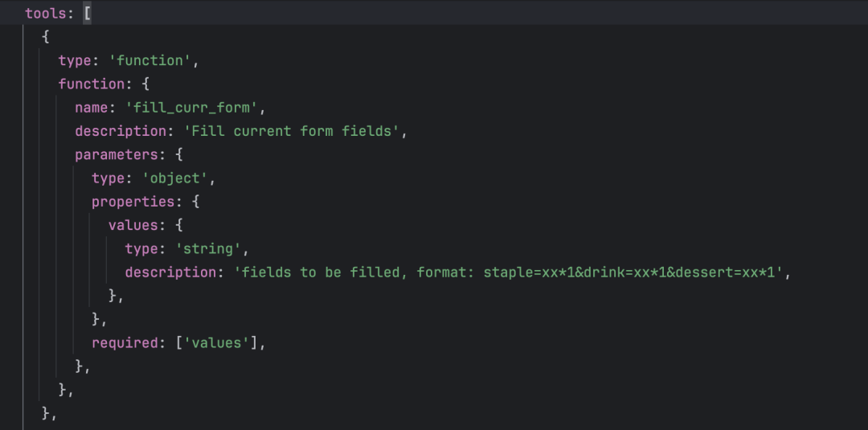Click the "properties" key
The image size is (868, 430).
point(133,202)
